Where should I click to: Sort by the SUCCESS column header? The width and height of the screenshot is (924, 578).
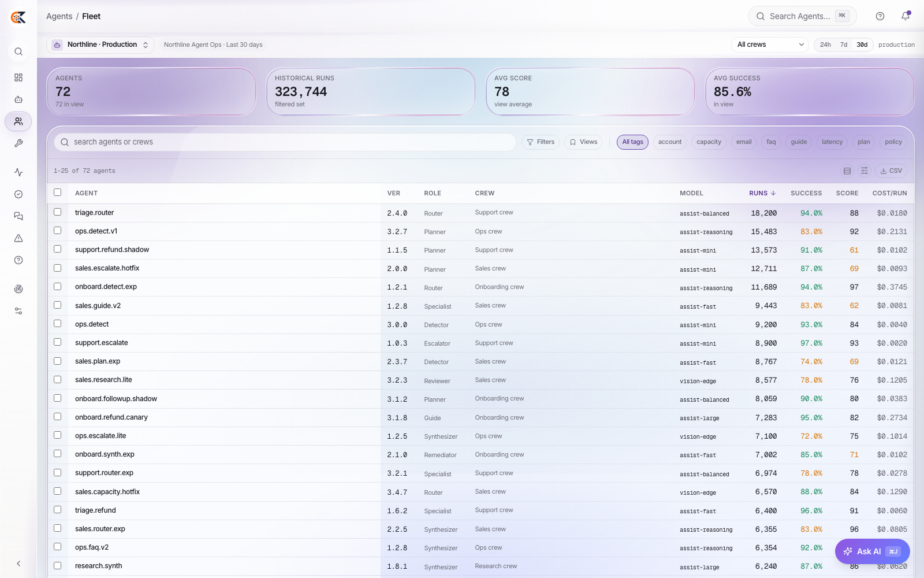806,193
